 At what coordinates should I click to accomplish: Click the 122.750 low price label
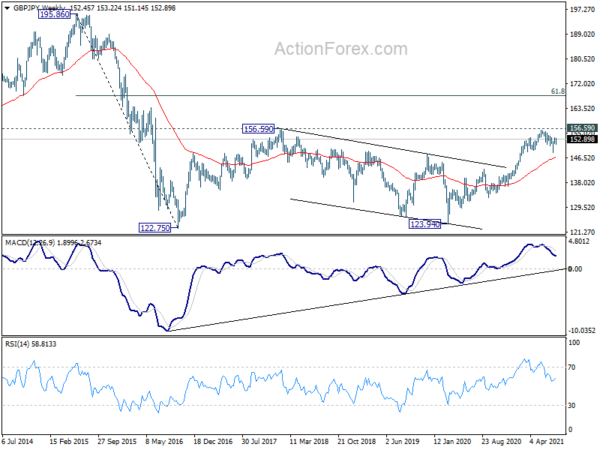[155, 228]
